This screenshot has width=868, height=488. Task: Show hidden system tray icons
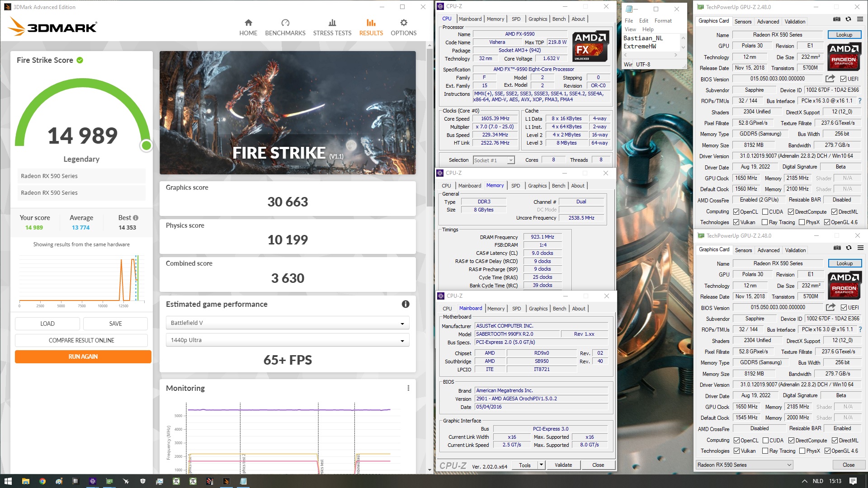click(804, 481)
